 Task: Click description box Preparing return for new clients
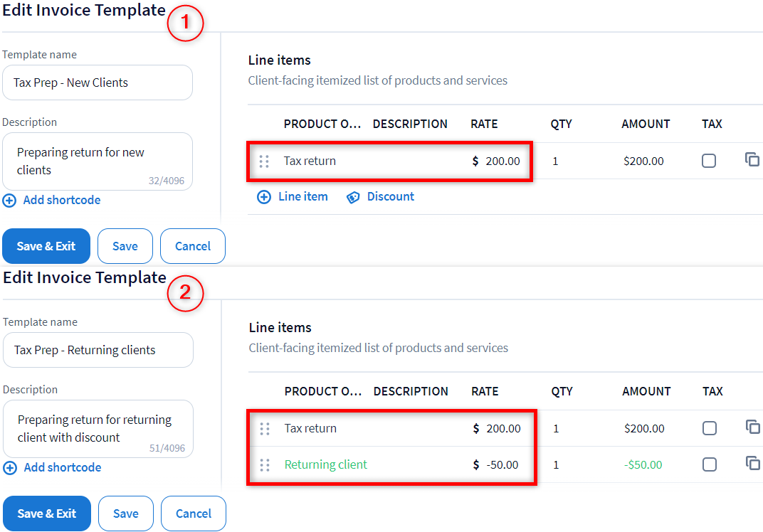(x=97, y=161)
